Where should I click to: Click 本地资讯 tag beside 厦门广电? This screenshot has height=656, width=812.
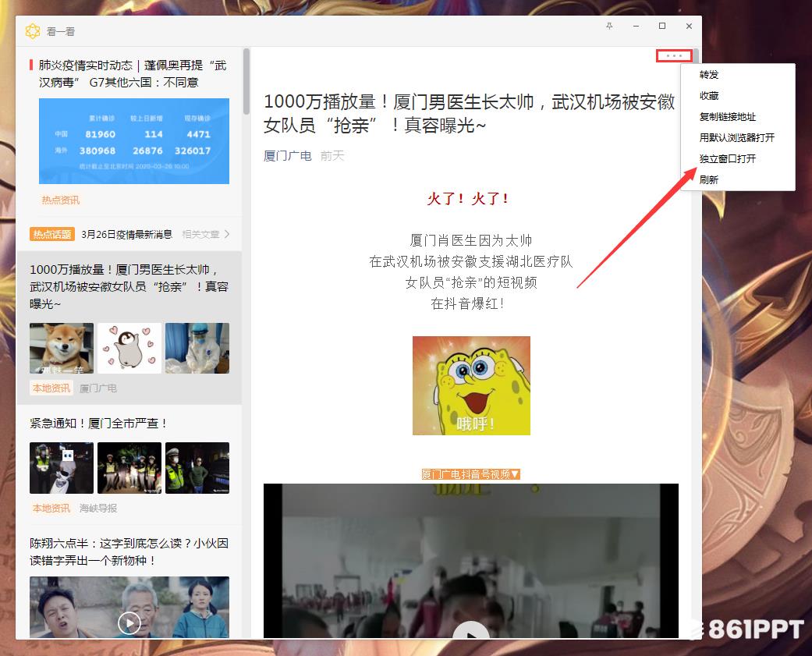[51, 388]
